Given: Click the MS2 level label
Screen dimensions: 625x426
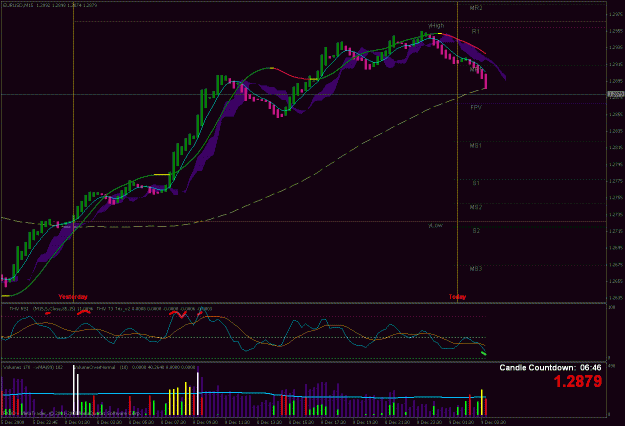Looking at the screenshot, I should coord(476,207).
